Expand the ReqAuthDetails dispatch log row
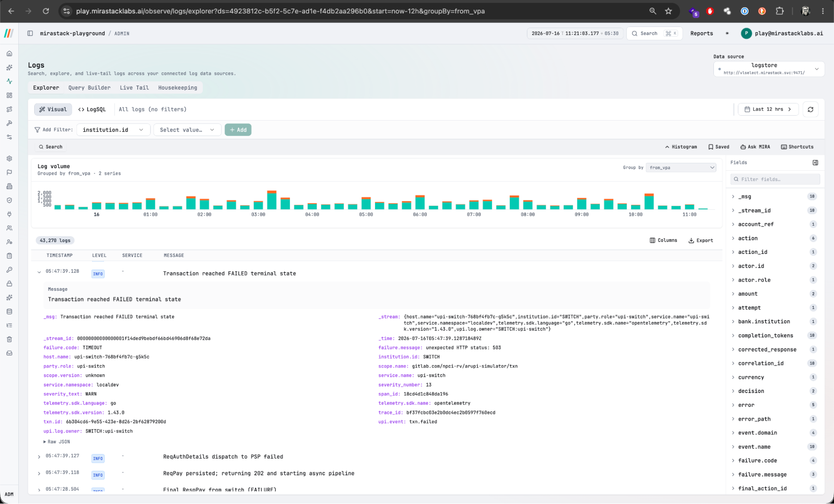 click(39, 457)
